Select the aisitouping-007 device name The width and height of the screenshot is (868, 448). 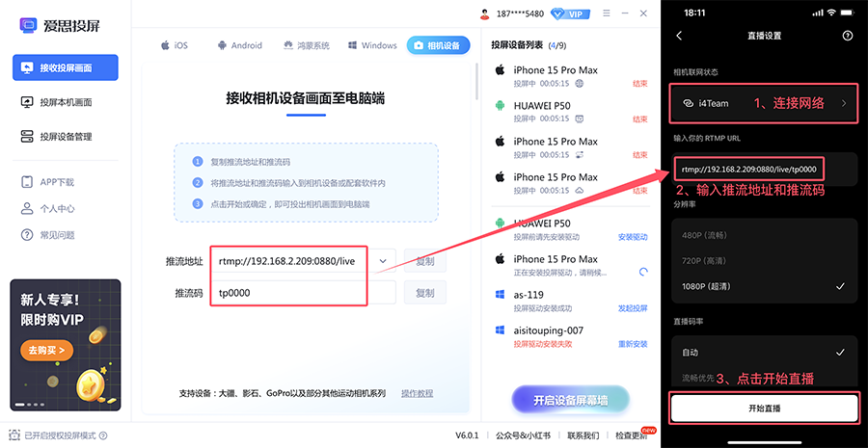548,330
